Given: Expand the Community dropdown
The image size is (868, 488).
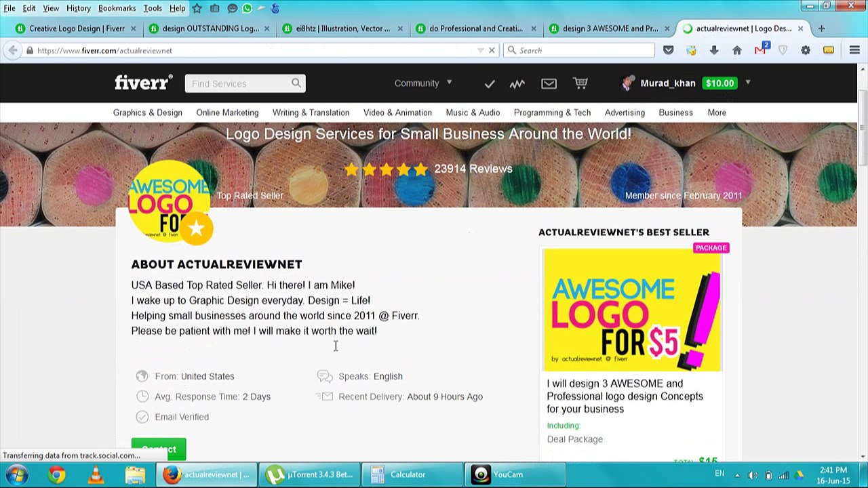Looking at the screenshot, I should pos(423,83).
